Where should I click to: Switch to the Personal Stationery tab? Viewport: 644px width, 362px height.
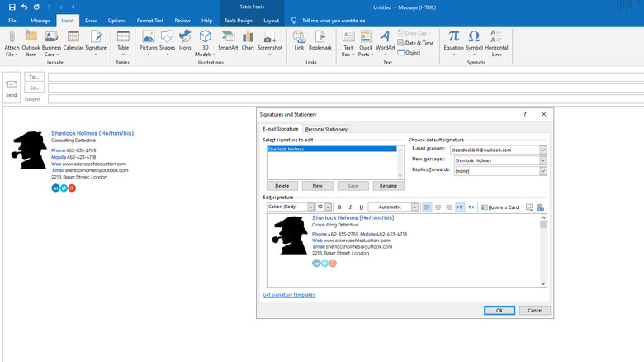[x=327, y=129]
